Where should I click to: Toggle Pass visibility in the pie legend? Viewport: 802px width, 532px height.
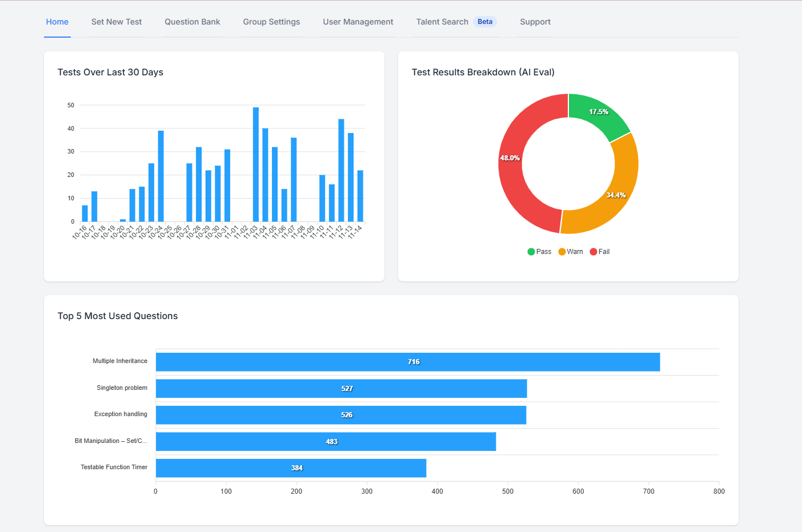click(x=539, y=251)
